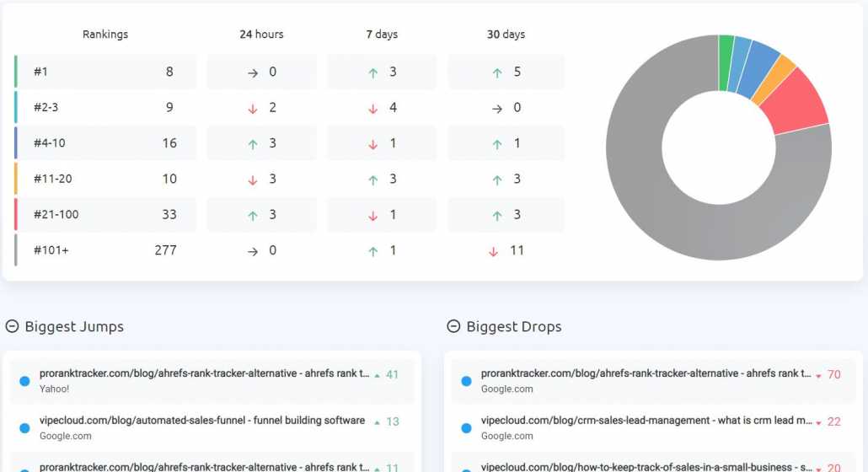This screenshot has width=868, height=472.
Task: Click green up arrow in #21-100 24 hours cell
Action: (253, 215)
